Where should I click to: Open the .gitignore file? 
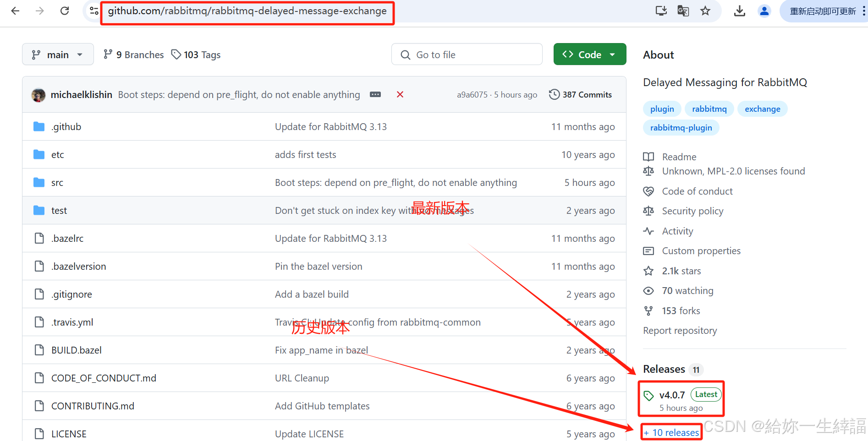(72, 294)
